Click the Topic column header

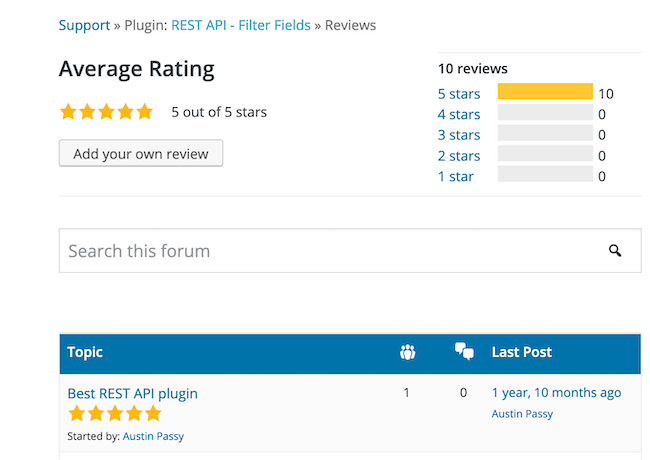85,352
